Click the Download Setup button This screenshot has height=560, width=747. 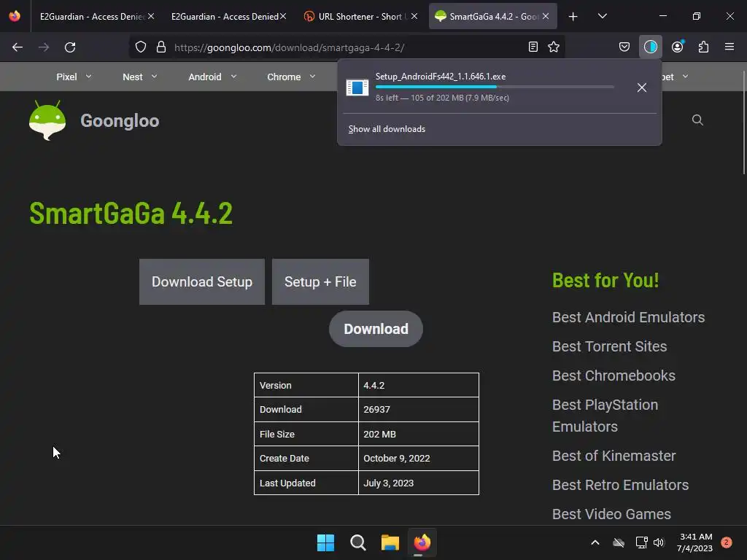[202, 282]
